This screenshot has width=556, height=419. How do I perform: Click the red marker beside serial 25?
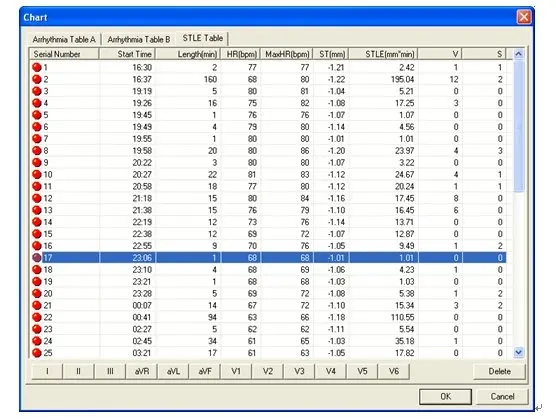(x=37, y=353)
